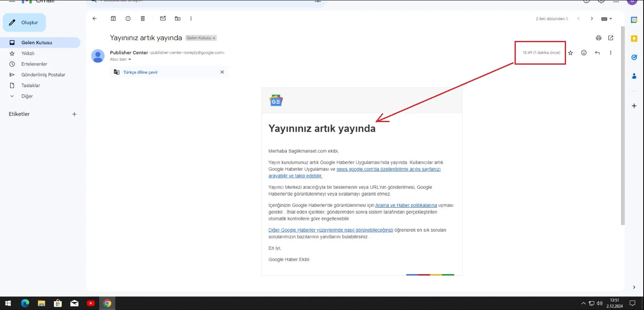Add a new label with plus icon

pyautogui.click(x=74, y=114)
